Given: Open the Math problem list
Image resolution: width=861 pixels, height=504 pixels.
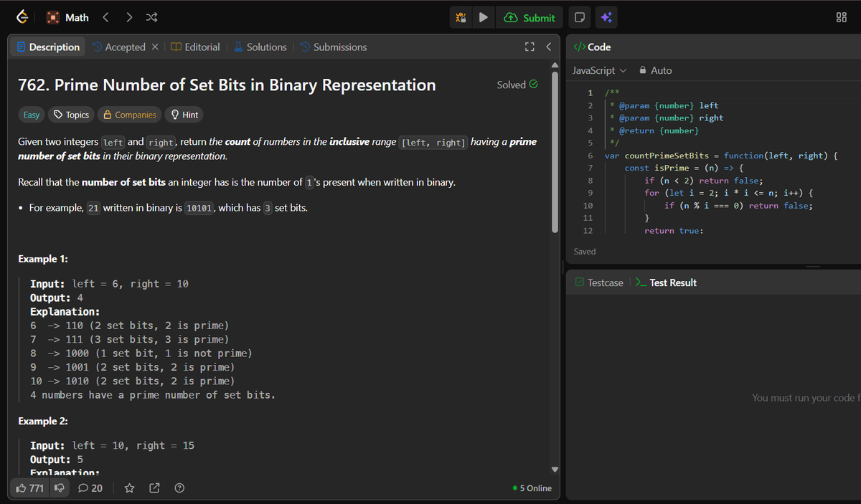Looking at the screenshot, I should pyautogui.click(x=67, y=17).
